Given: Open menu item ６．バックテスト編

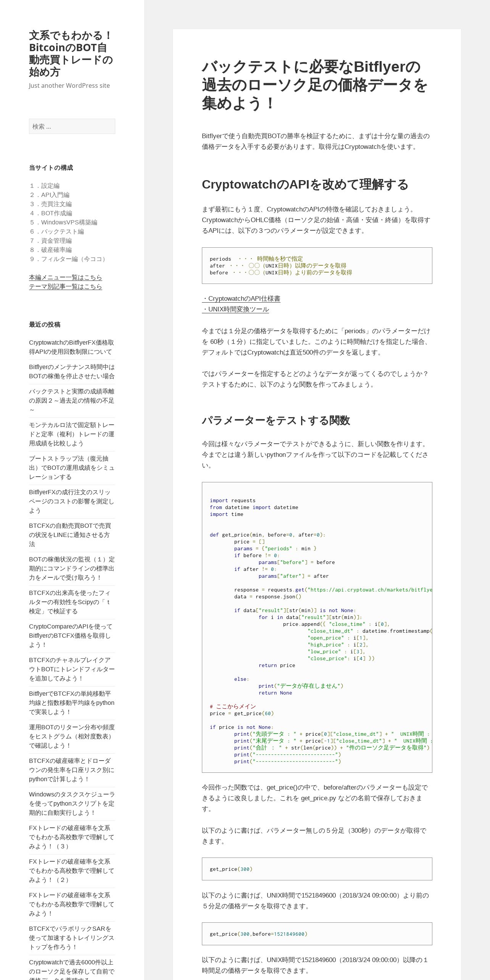Looking at the screenshot, I should click(x=56, y=232).
